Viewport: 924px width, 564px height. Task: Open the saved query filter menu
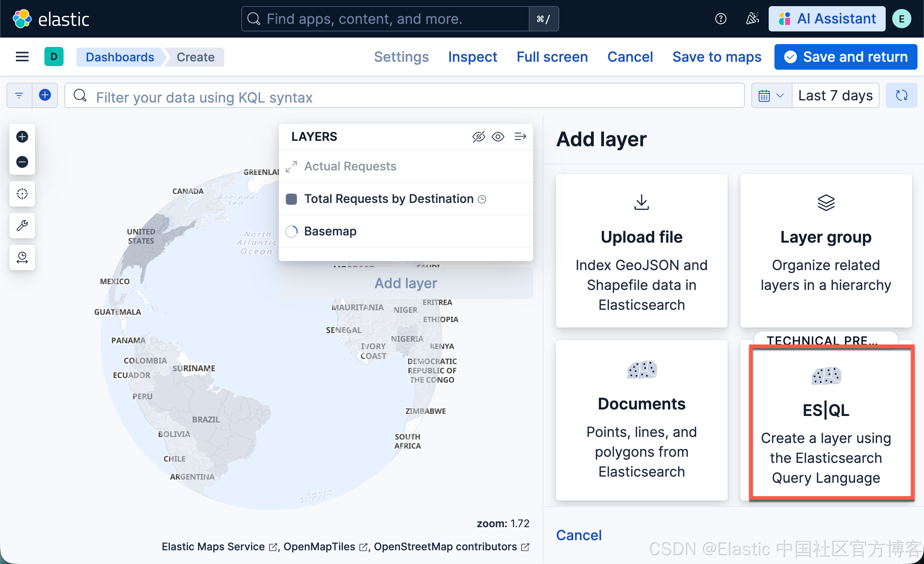point(19,96)
